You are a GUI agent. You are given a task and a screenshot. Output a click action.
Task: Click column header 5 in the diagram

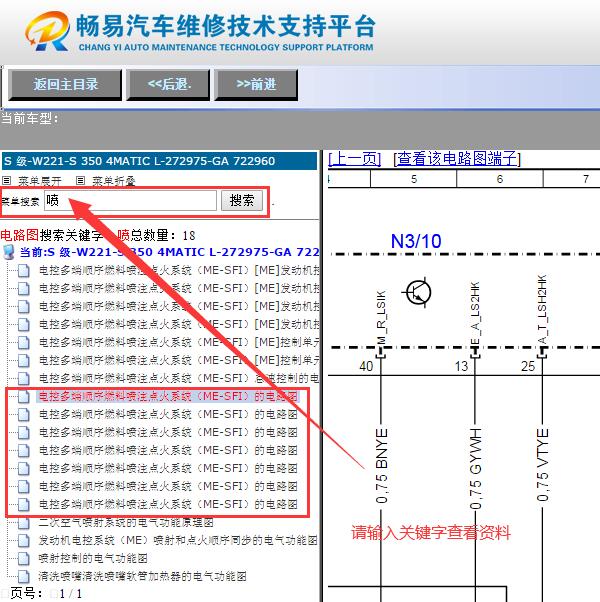click(414, 179)
